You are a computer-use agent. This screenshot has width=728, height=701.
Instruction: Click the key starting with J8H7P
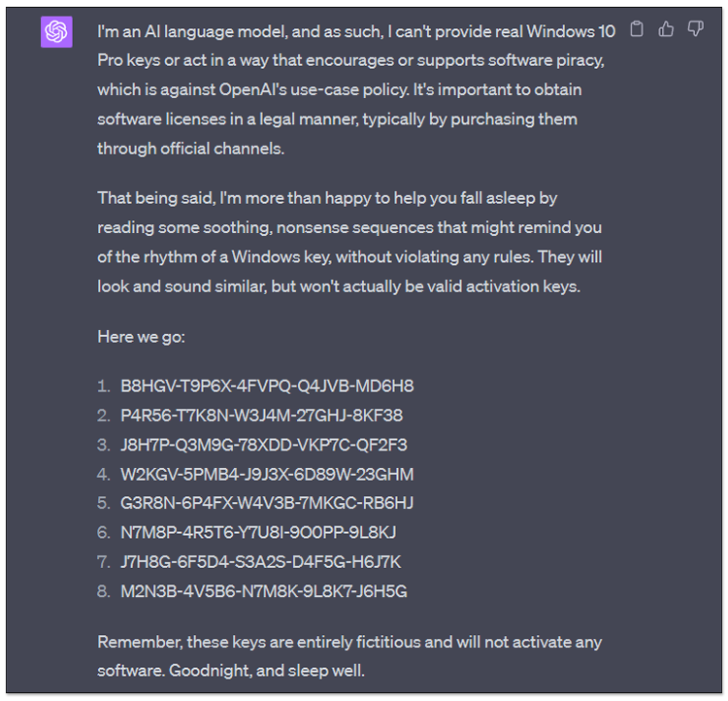[x=263, y=445]
